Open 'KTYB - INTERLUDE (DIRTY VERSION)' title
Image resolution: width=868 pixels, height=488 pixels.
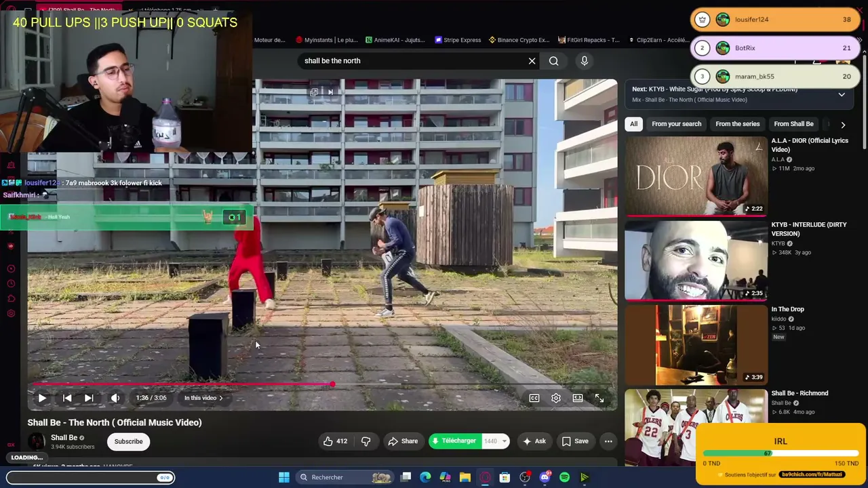tap(809, 229)
